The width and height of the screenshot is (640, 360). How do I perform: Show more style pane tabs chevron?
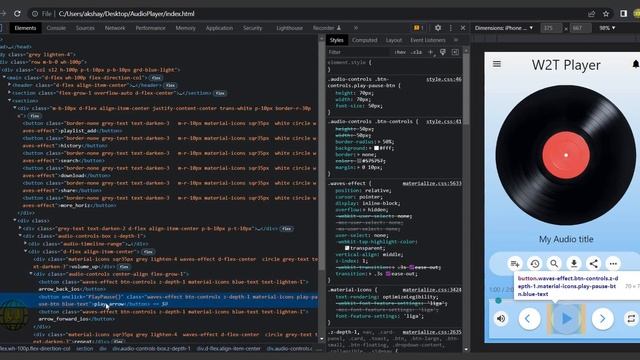[x=456, y=40]
